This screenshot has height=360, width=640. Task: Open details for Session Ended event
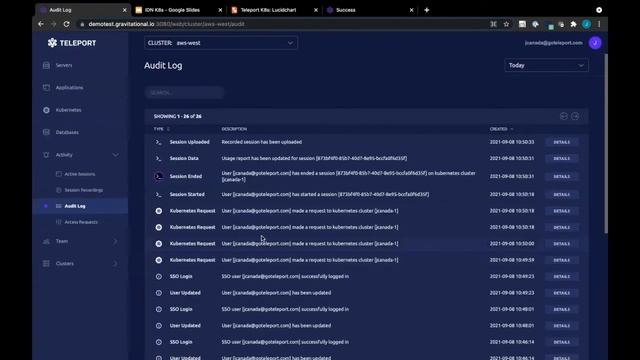tap(562, 177)
